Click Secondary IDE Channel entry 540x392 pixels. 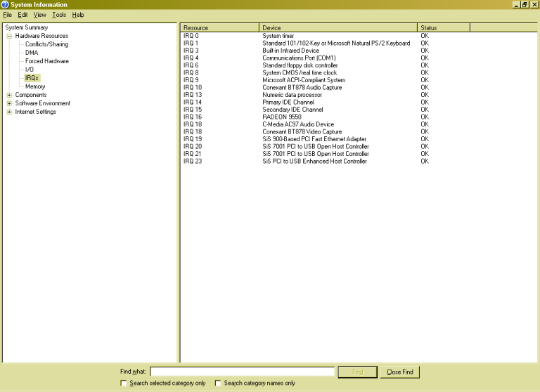[x=292, y=110]
